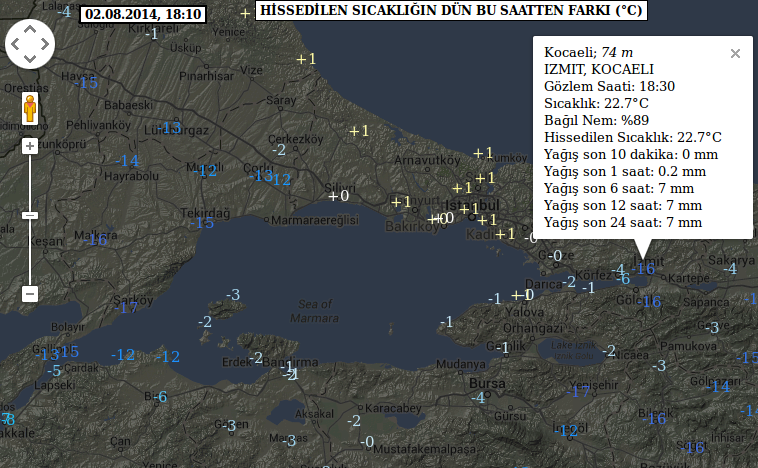Zoom out with the minus button
Image resolution: width=758 pixels, height=468 pixels.
pyautogui.click(x=30, y=294)
